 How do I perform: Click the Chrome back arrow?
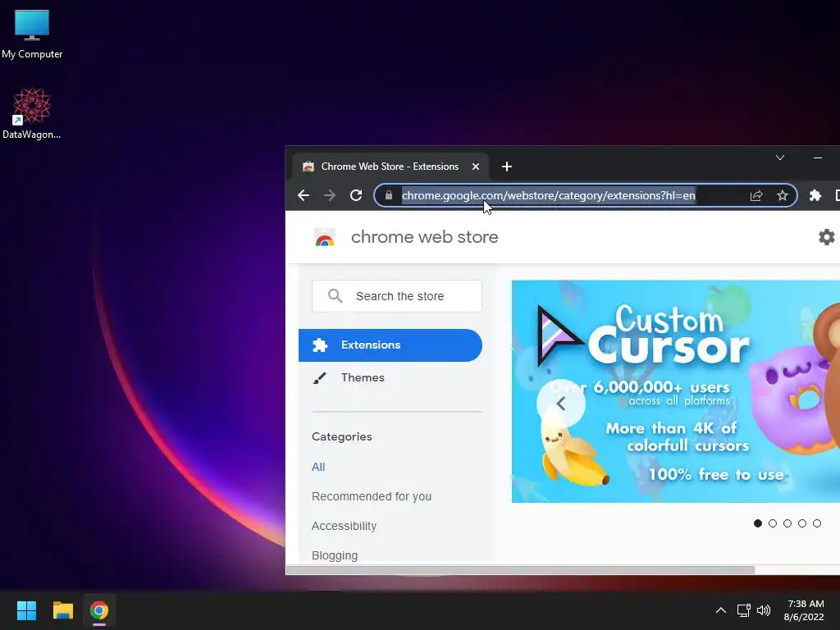coord(304,195)
